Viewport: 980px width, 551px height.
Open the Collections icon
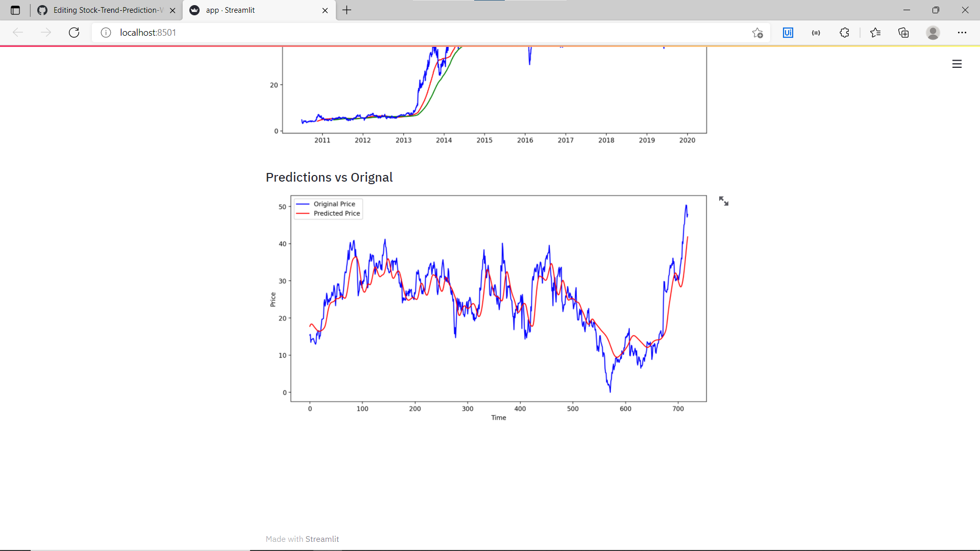903,33
